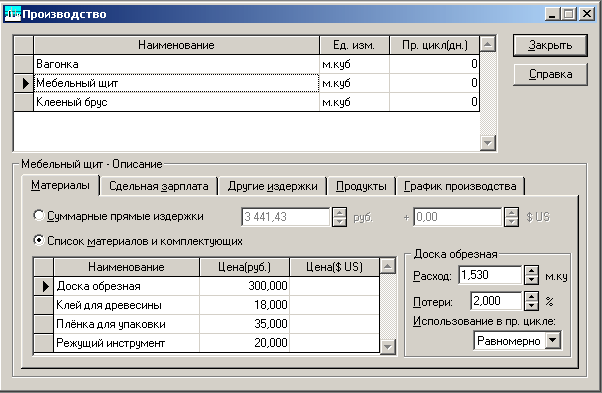Select Суммарные прямые издержки radio button

(x=38, y=216)
